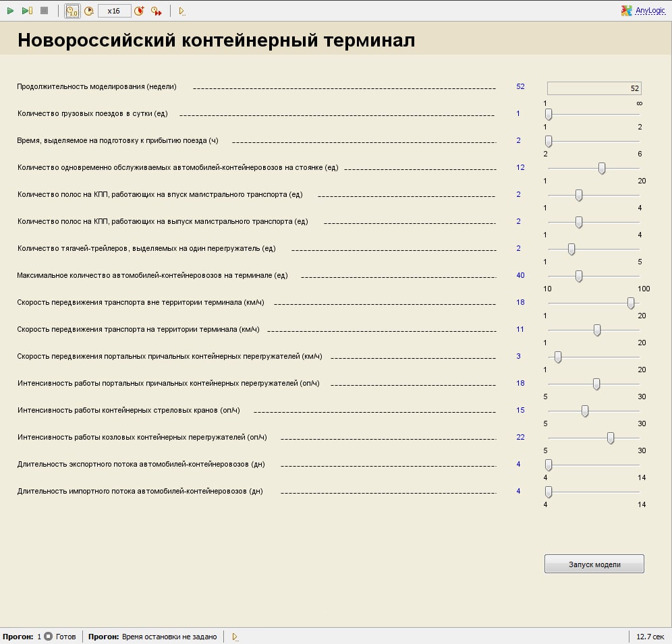The image size is (672, 644).
Task: Click the max container trucks on terminal slider handle
Action: [579, 276]
